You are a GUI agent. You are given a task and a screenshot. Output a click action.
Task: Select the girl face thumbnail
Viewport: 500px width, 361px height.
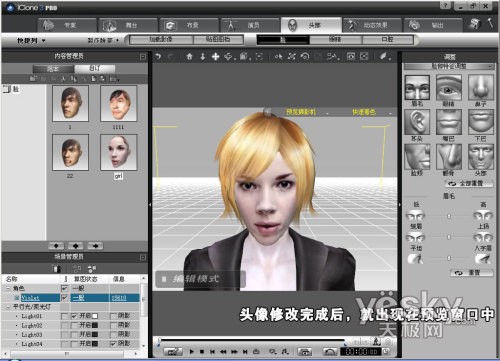click(118, 152)
